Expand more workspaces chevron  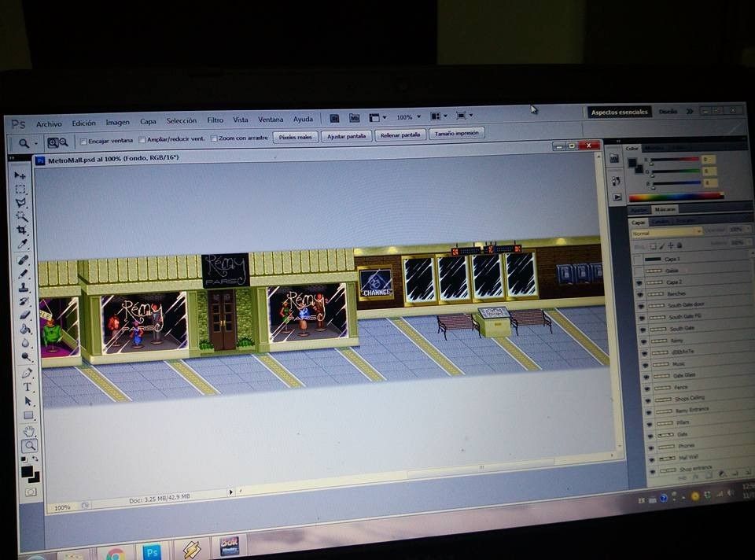pyautogui.click(x=690, y=111)
